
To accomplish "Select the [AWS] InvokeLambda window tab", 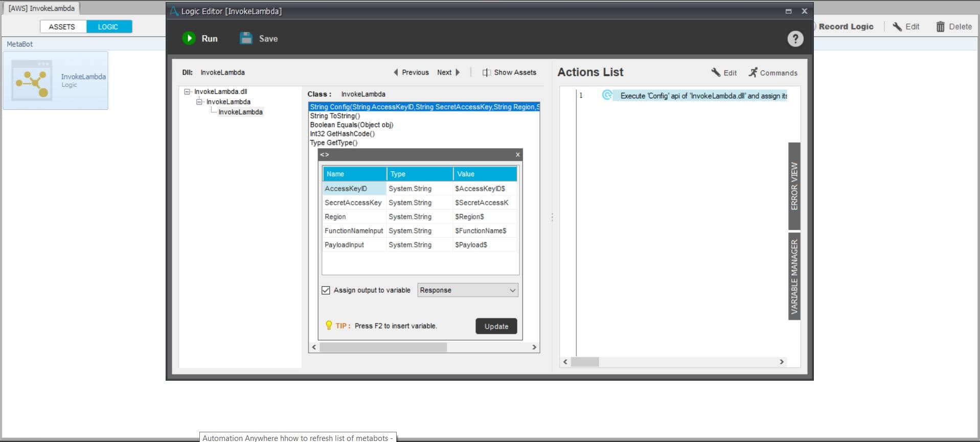I will pos(41,8).
